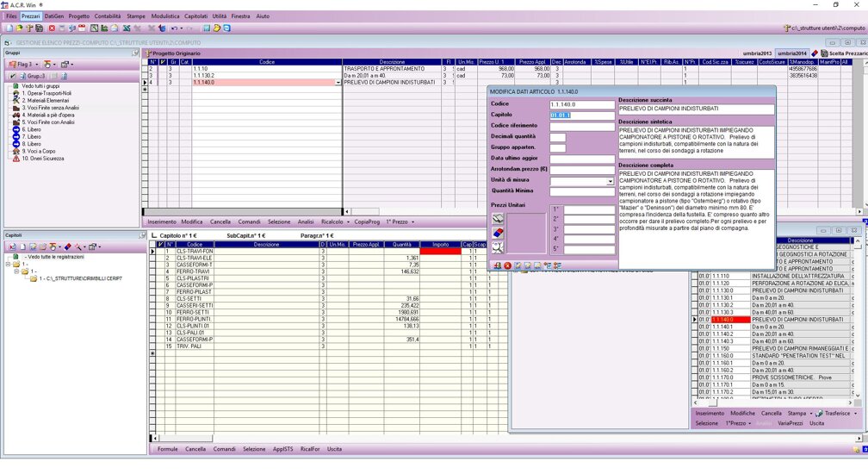
Task: Click Formule in the bottom toolbar
Action: coord(167,449)
